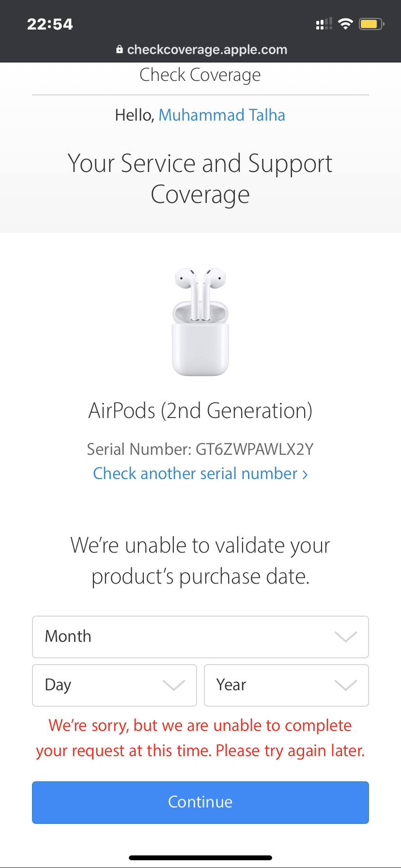
Task: Tap the serial number GT6ZWPAWLX2Y text
Action: click(x=254, y=449)
